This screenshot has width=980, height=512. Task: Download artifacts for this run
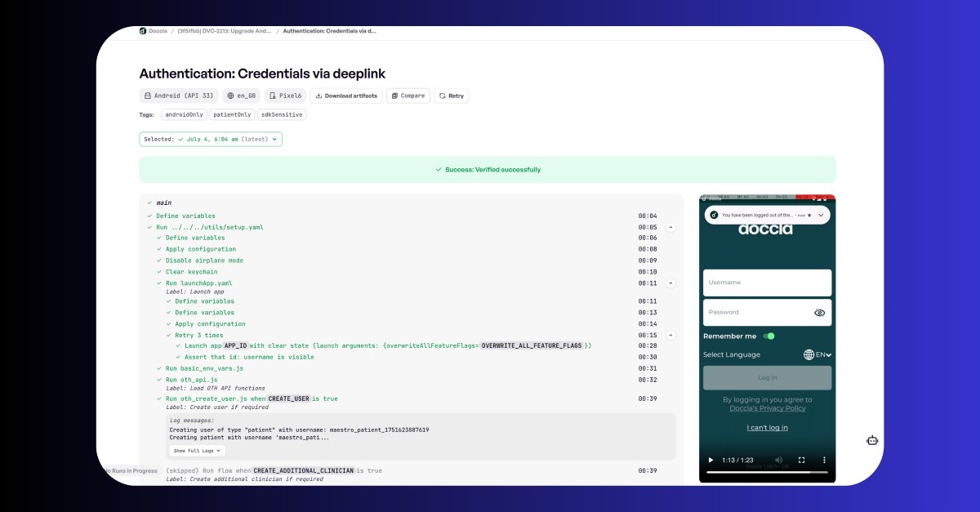point(346,96)
